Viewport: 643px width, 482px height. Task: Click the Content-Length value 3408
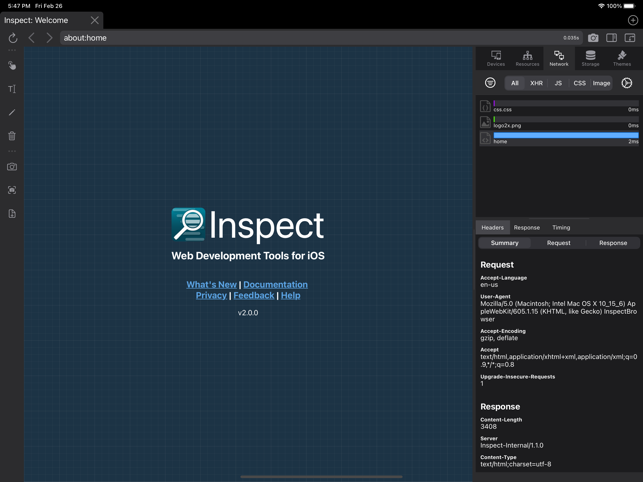[x=488, y=427]
